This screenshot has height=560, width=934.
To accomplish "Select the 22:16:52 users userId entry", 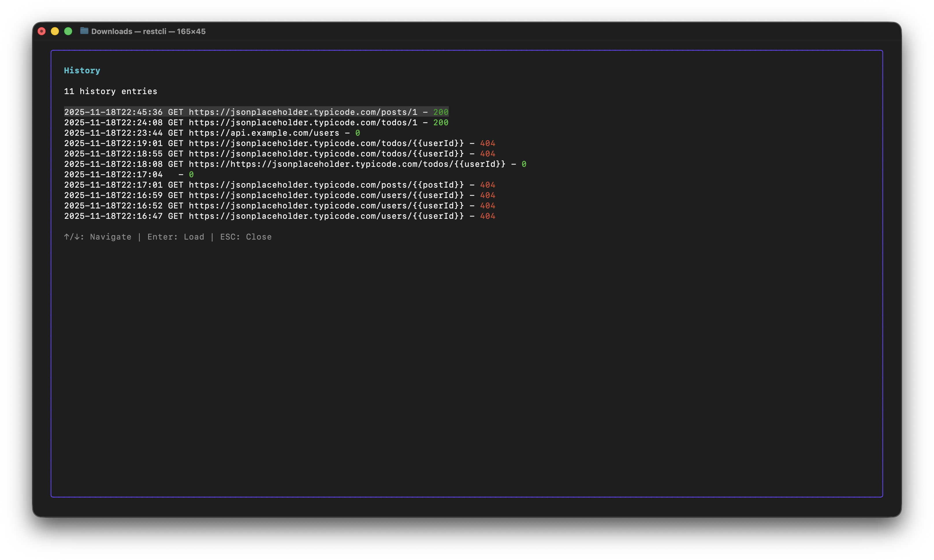I will 279,206.
